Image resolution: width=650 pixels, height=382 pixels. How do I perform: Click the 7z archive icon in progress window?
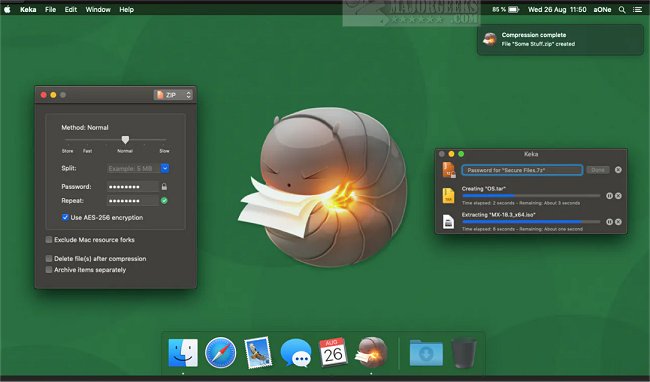449,170
